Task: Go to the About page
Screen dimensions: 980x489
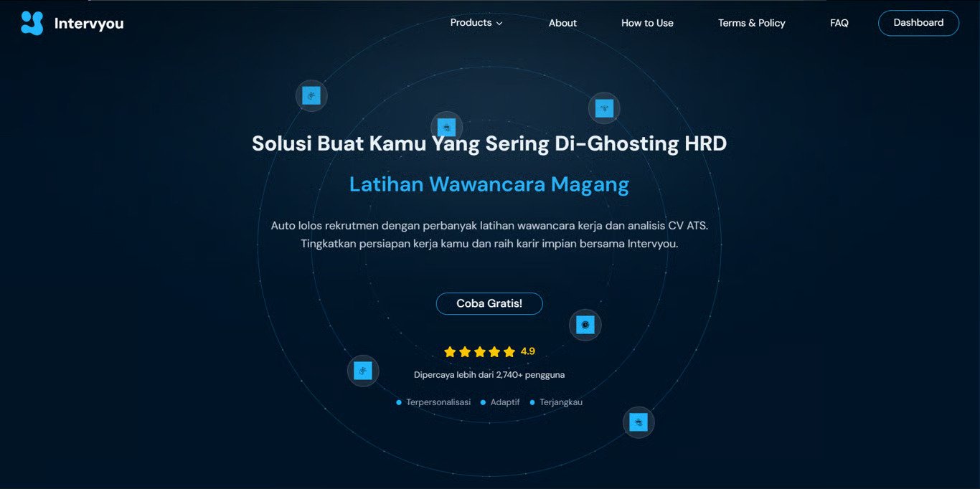Action: click(562, 23)
